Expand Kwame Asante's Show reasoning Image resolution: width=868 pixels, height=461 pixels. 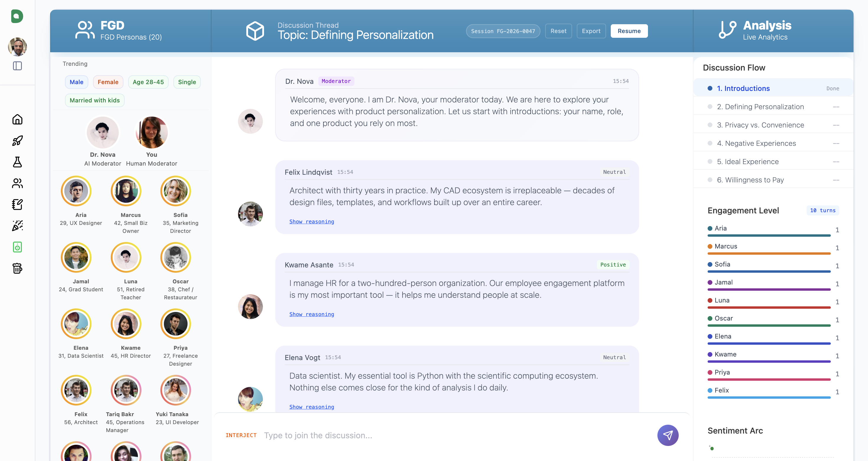pyautogui.click(x=311, y=314)
